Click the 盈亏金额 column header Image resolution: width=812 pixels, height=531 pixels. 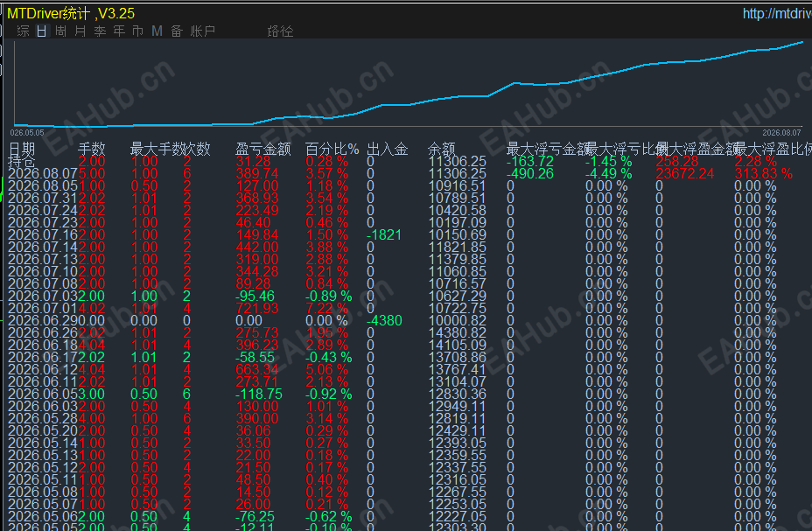point(263,149)
